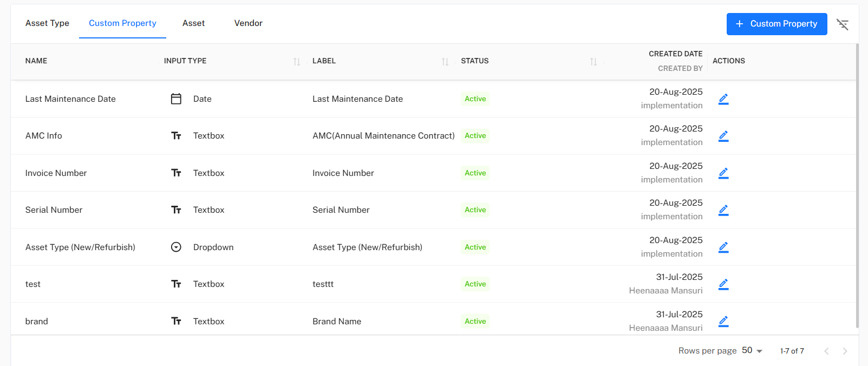Edit the brand custom property
Screen dimensions: 868x366
[x=723, y=322]
